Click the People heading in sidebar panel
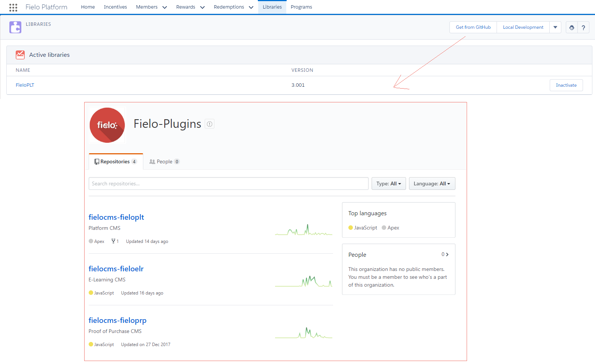 (357, 255)
